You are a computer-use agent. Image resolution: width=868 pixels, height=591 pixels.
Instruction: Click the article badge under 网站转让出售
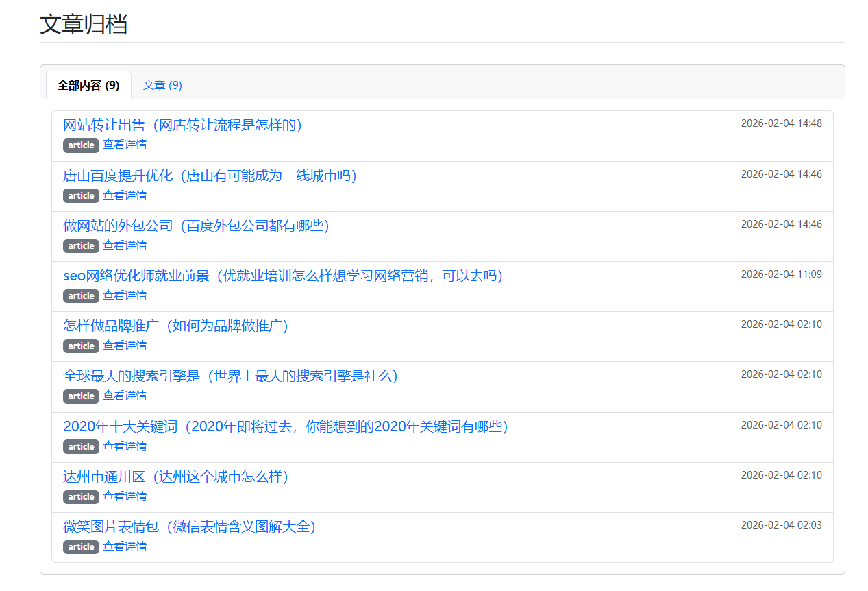81,145
